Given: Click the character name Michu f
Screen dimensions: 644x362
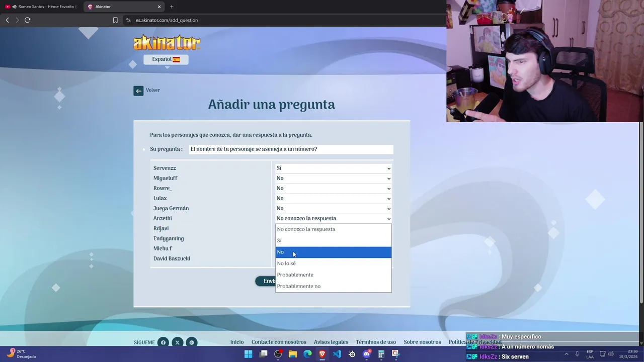Looking at the screenshot, I should 163,249.
